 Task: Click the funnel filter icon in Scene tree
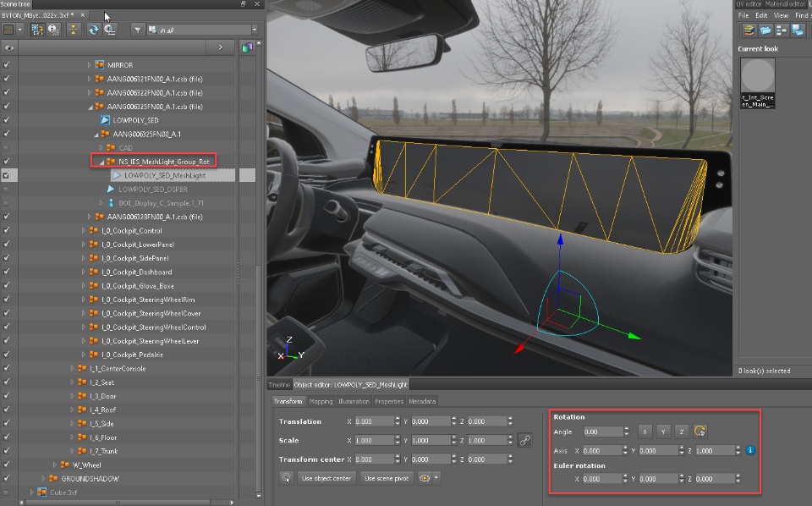pyautogui.click(x=137, y=30)
